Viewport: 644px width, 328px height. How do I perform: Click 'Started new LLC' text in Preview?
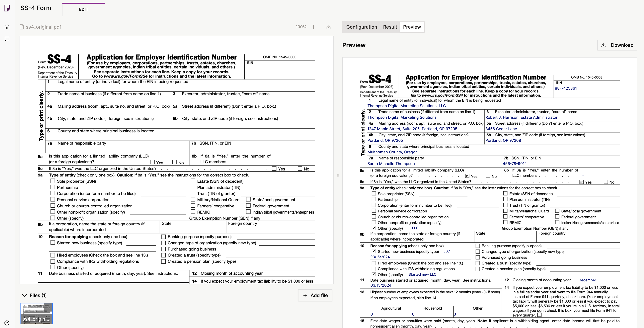[422, 274]
